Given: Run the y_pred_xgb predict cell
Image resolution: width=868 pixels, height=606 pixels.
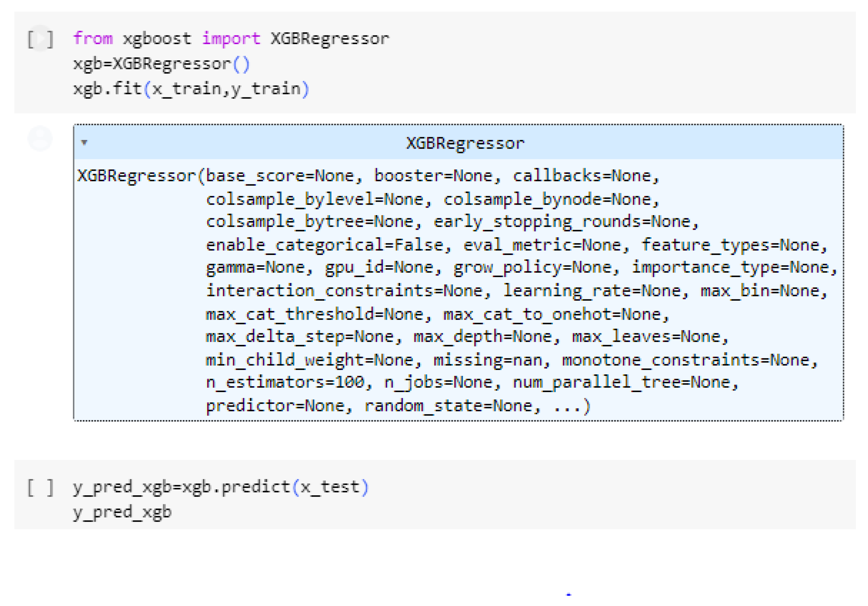Looking at the screenshot, I should (40, 487).
